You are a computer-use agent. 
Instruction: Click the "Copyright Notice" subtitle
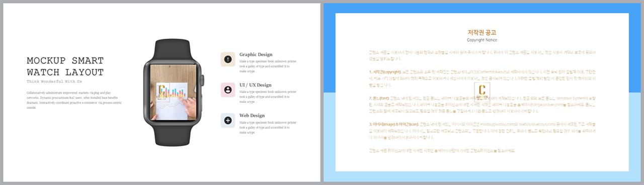click(x=482, y=40)
